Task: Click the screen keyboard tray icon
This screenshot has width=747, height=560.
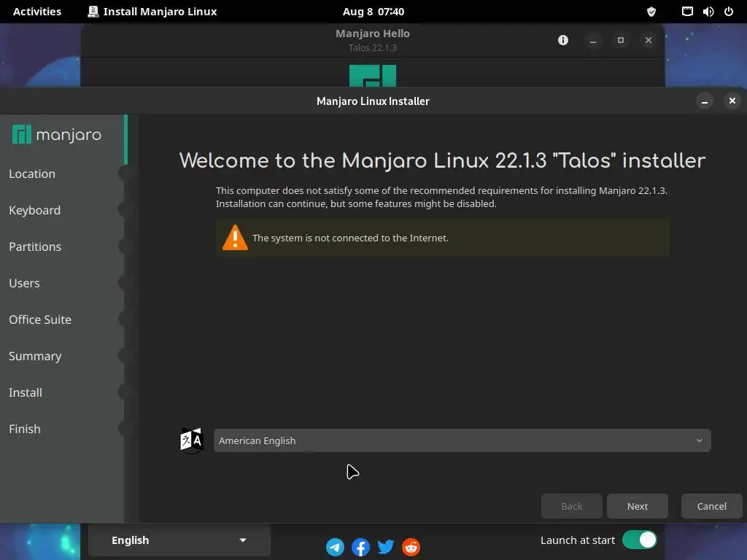Action: 687,12
